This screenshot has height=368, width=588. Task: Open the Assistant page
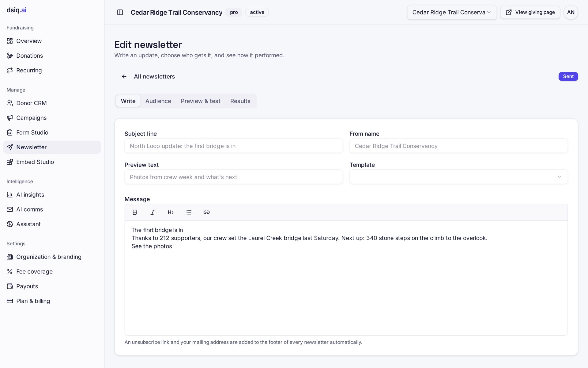52,224
